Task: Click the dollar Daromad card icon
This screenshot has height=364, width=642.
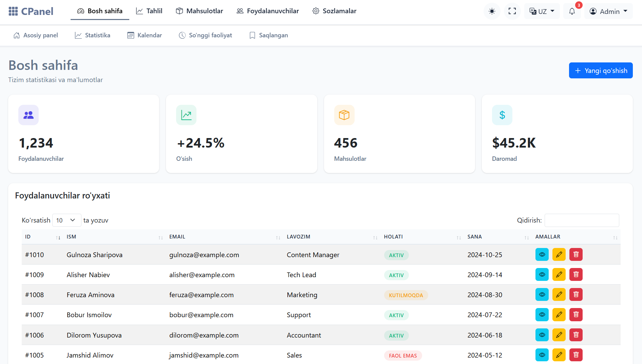Action: 502,115
